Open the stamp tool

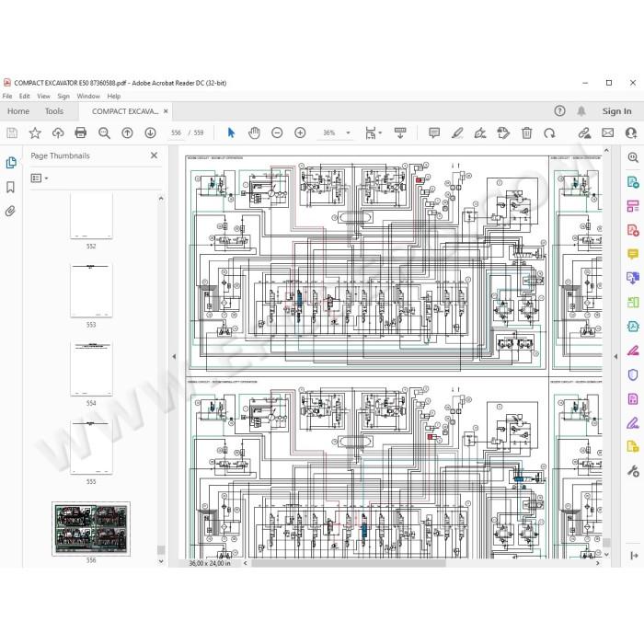[x=503, y=132]
